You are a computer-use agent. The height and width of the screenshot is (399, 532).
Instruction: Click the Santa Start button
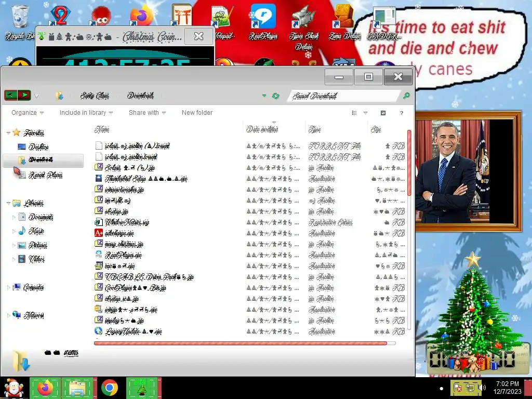coord(13,388)
